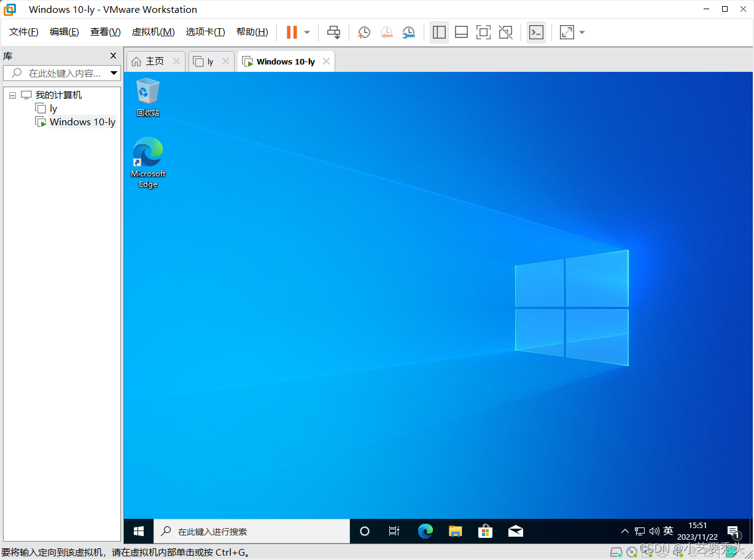This screenshot has height=560, width=754.
Task: Toggle the thumbnail bar display
Action: click(x=461, y=32)
